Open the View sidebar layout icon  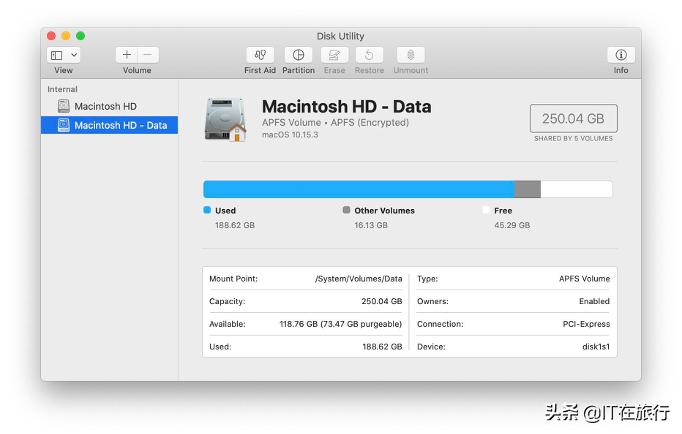click(x=57, y=55)
